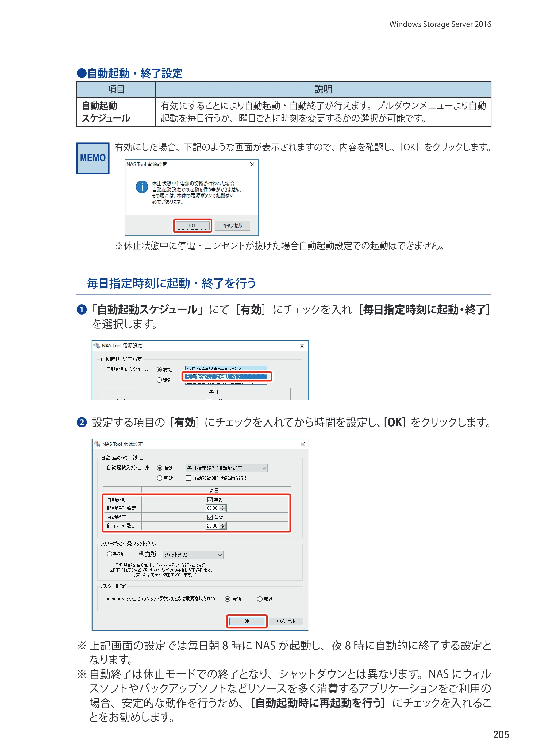The height and width of the screenshot is (756, 535).
Task: Click the 終了時刻設定 row label
Action: point(122,526)
